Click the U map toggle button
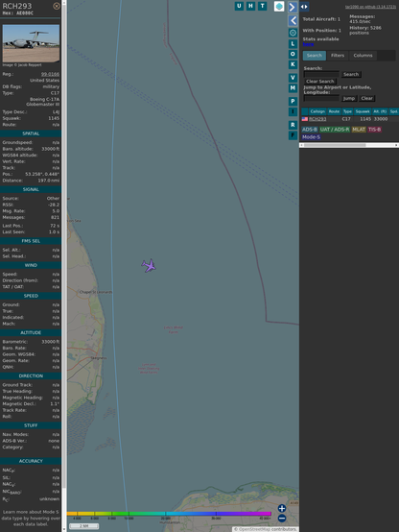The image size is (399, 532). (x=239, y=6)
